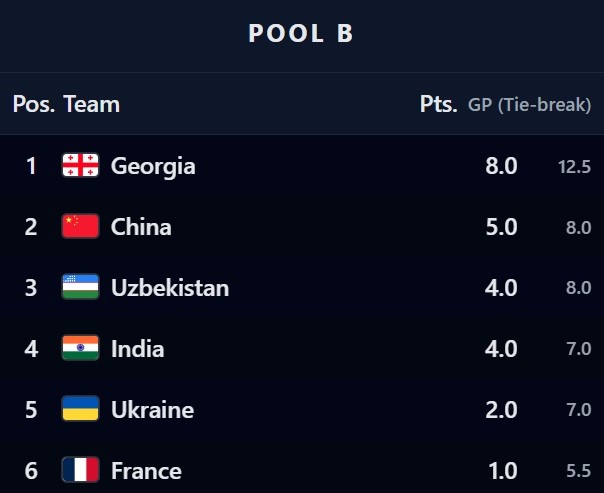
Task: Click the Pos. column header
Action: pyautogui.click(x=33, y=104)
